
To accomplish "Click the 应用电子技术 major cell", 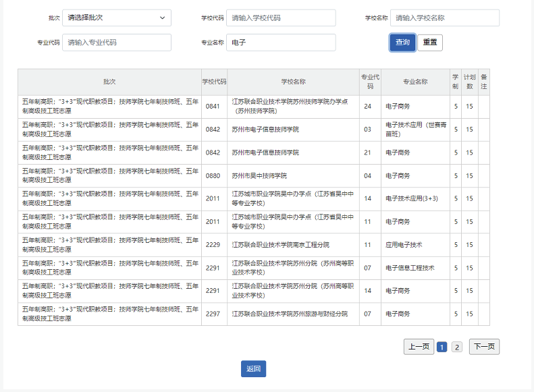I will [x=404, y=245].
